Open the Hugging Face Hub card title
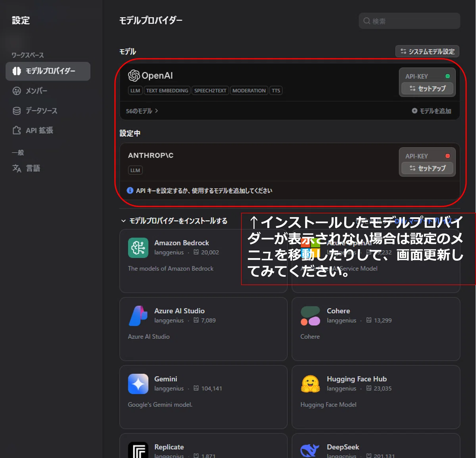 pyautogui.click(x=357, y=379)
